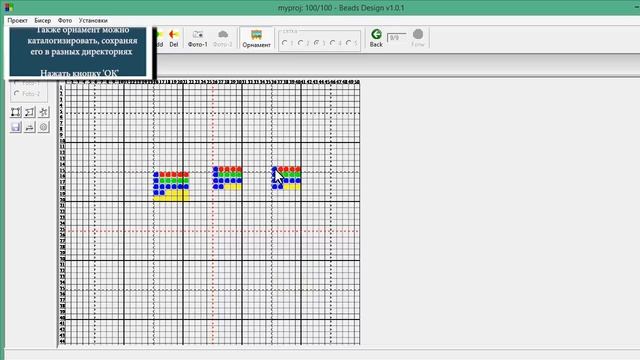This screenshot has height=360, width=640.
Task: Click the window title 'myproj: 100/100 - Beads Design'
Action: click(x=341, y=8)
